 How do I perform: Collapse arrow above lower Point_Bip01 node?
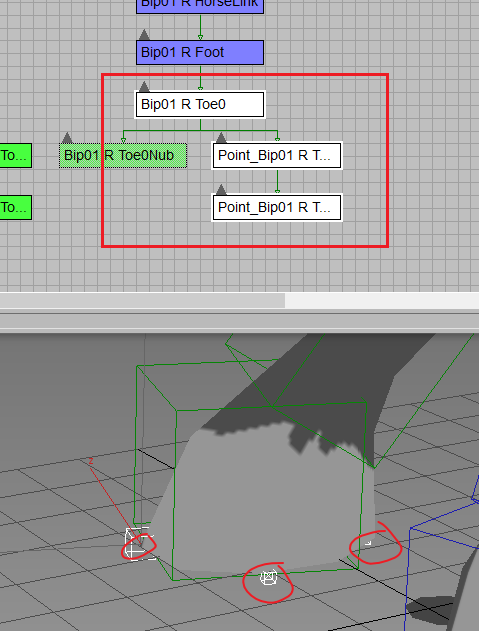click(x=221, y=190)
